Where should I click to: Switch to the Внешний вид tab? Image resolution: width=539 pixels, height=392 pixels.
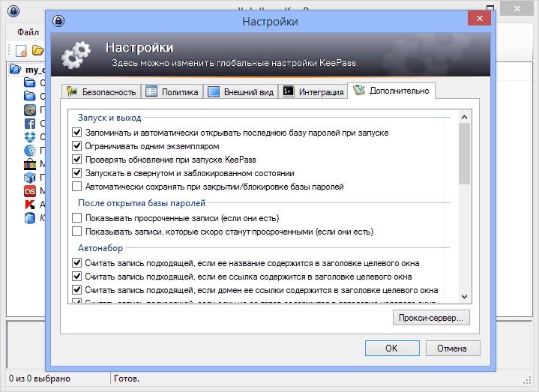(241, 91)
